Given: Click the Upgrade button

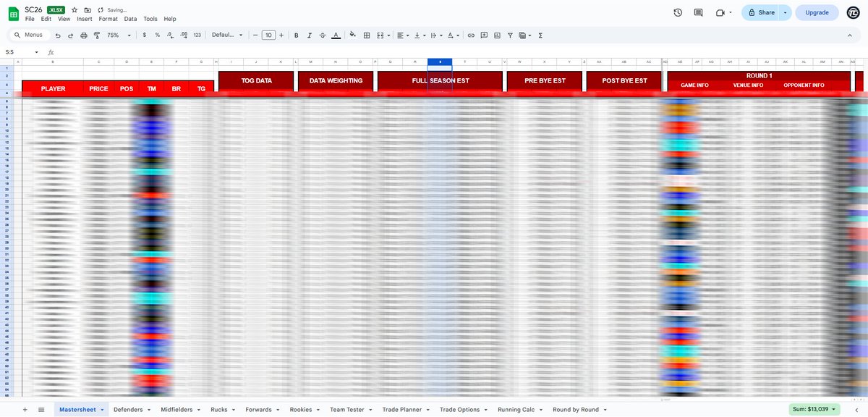Looking at the screenshot, I should pos(817,12).
